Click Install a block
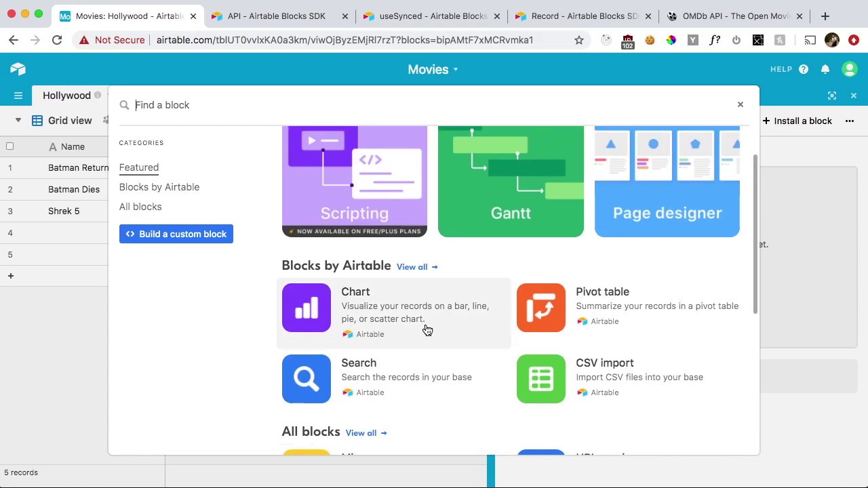This screenshot has width=868, height=488. coord(797,121)
